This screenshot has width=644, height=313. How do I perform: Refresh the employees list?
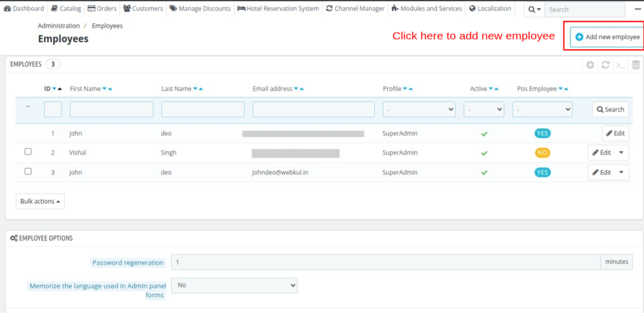coord(606,65)
